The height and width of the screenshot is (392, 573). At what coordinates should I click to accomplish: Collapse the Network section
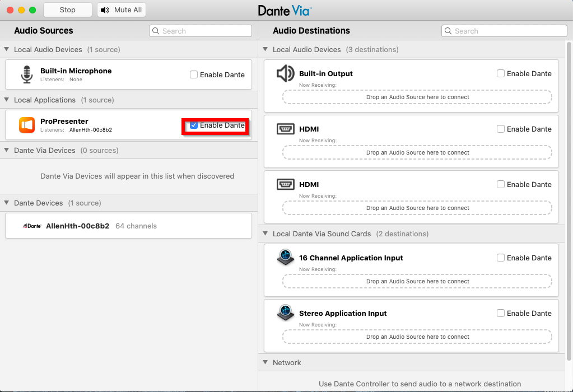265,362
